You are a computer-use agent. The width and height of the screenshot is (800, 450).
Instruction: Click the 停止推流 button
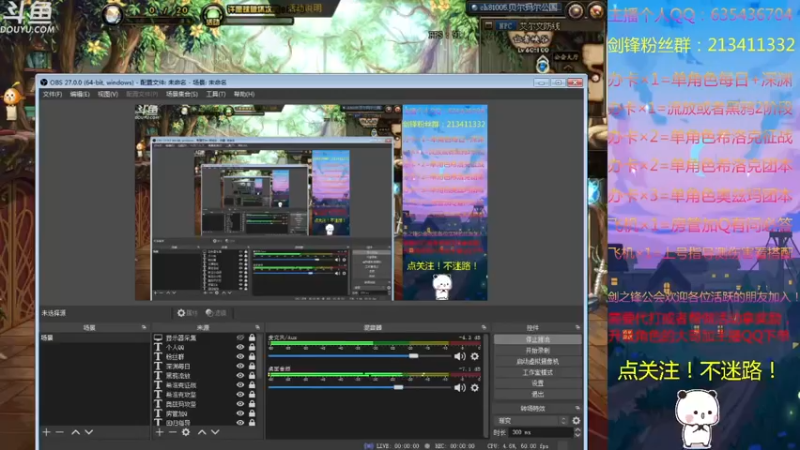[538, 339]
